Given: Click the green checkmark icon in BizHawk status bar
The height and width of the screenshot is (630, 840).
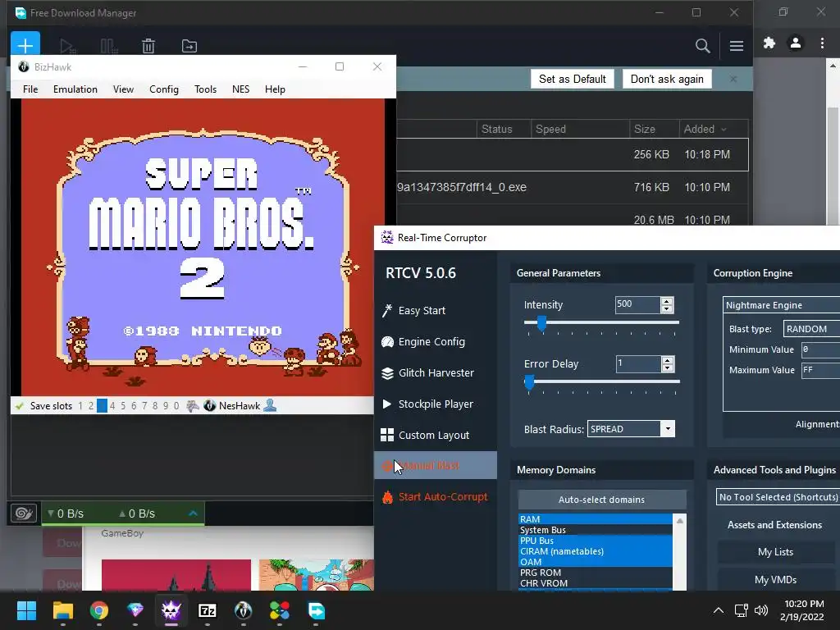Looking at the screenshot, I should tap(20, 406).
